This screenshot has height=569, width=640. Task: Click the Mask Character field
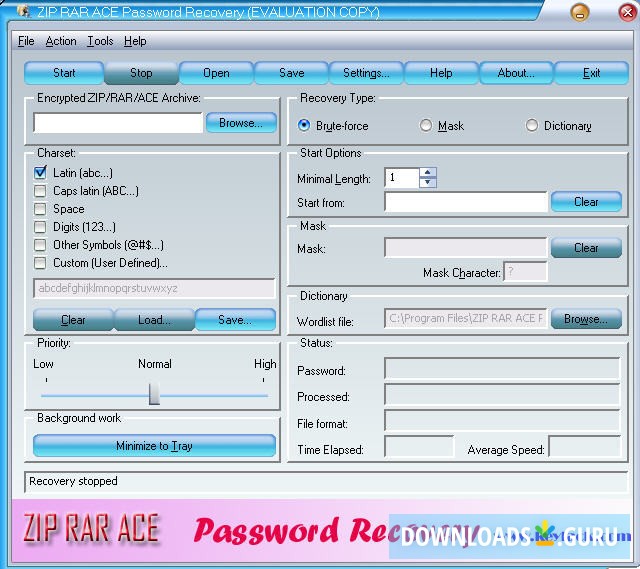(x=525, y=271)
